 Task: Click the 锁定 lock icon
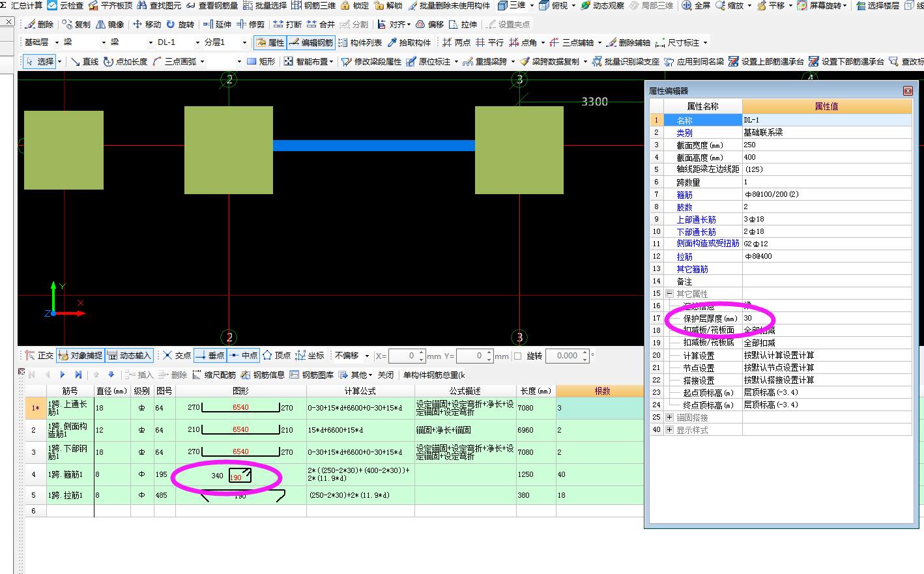[x=354, y=5]
